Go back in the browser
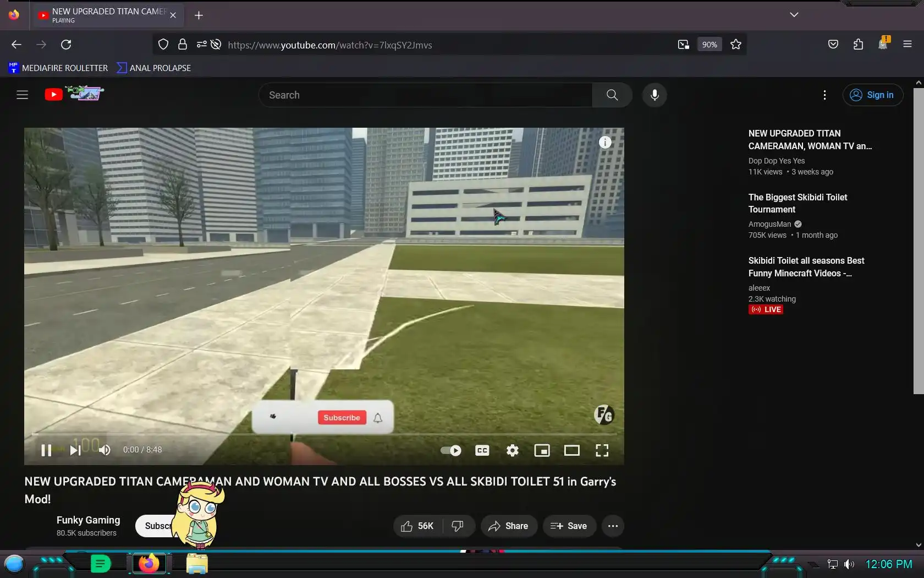 16,45
